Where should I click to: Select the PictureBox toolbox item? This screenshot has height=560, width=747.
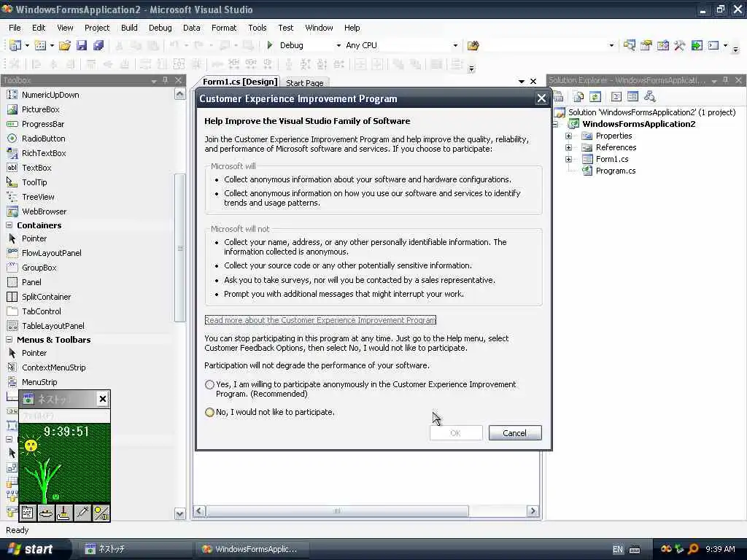click(x=41, y=109)
